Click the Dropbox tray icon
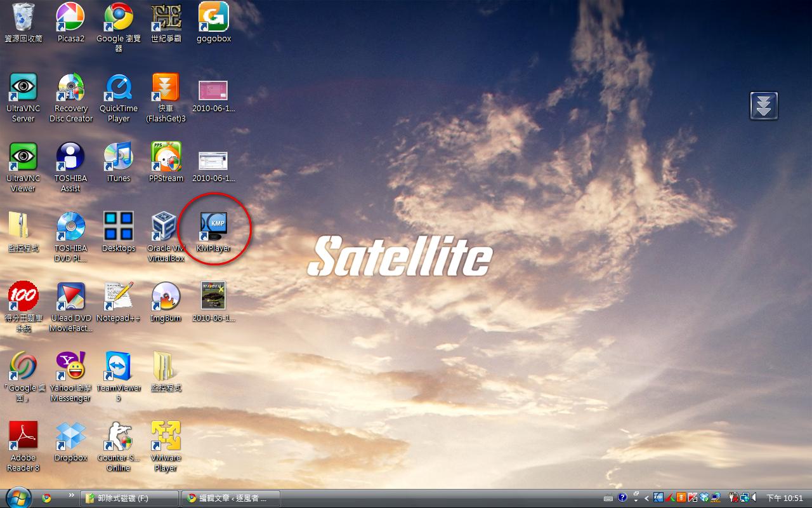812x508 pixels. [x=704, y=498]
